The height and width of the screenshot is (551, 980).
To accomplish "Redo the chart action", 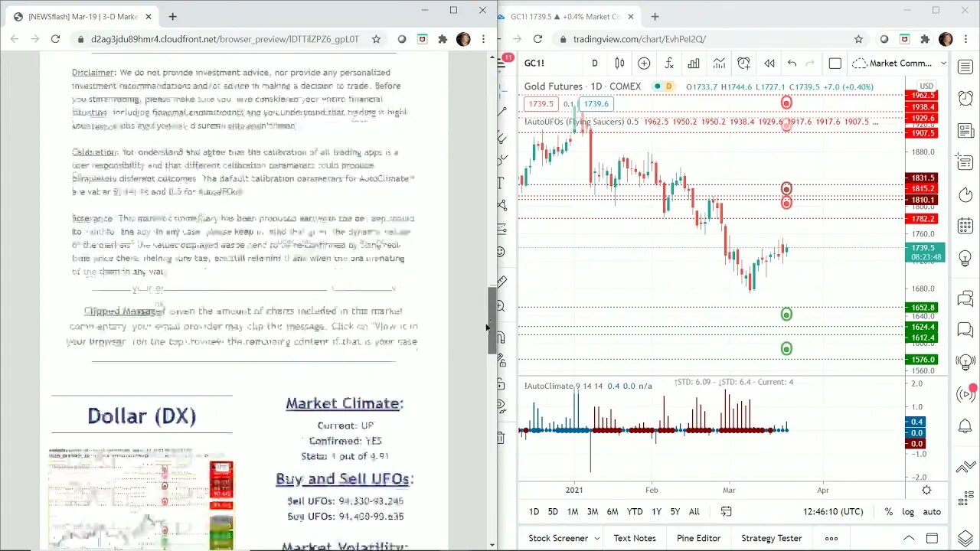I will 810,64.
